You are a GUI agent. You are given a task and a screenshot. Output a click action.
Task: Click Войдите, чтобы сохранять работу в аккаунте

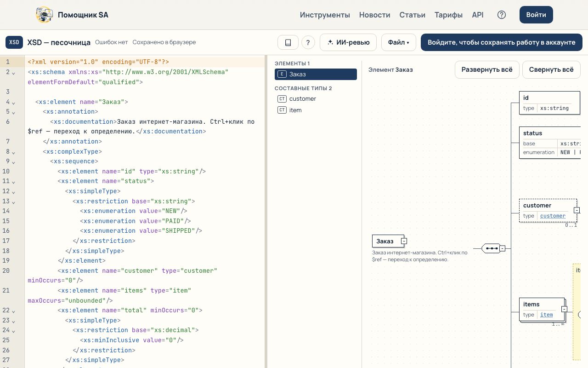(x=502, y=42)
